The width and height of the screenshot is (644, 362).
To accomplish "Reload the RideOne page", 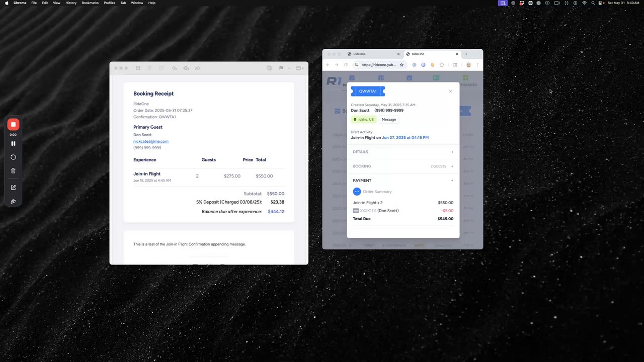I will point(346,65).
